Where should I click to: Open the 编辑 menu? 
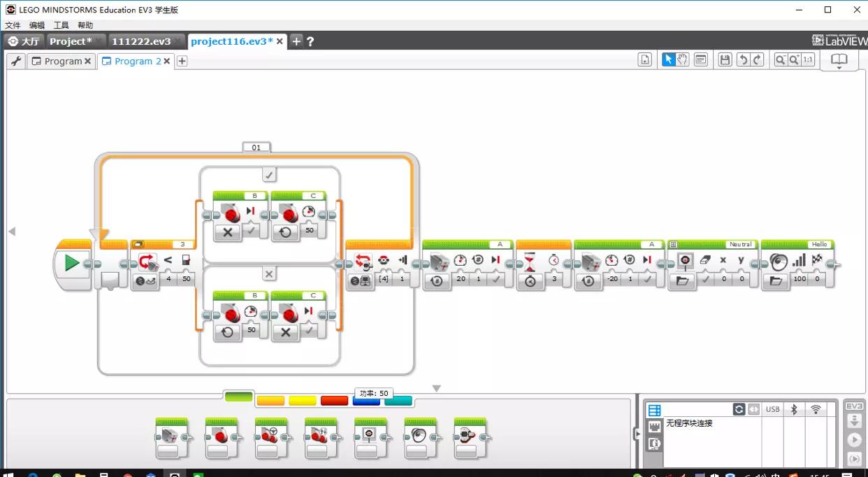(x=37, y=25)
